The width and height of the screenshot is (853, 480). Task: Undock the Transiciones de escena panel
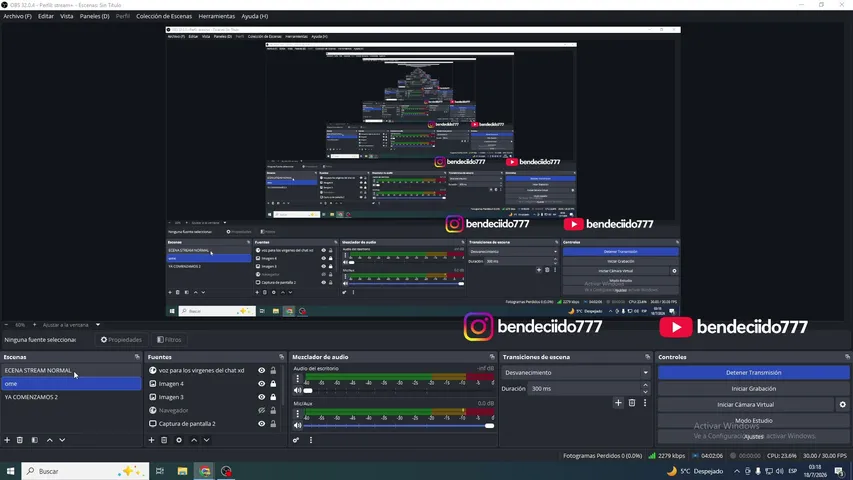click(647, 357)
